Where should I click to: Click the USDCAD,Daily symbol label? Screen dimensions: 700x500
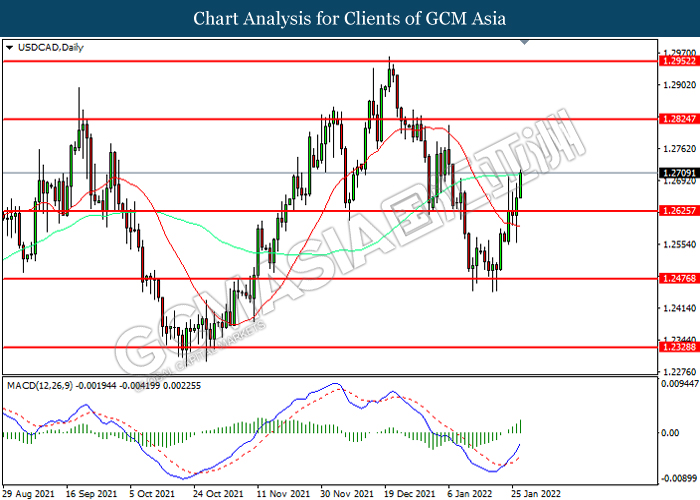coord(50,48)
